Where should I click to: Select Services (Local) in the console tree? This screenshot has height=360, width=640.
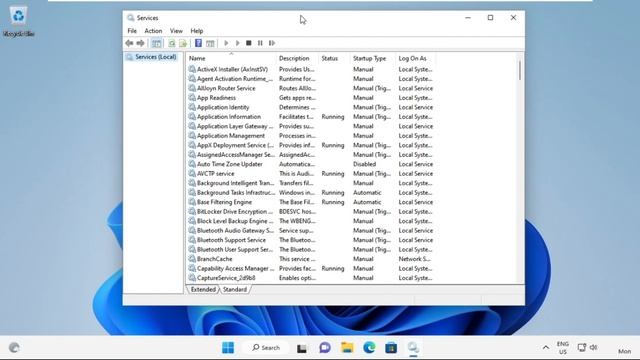(151, 57)
